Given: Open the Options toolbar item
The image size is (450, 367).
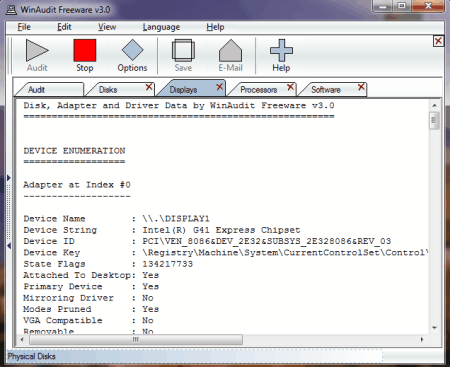Looking at the screenshot, I should click(132, 55).
